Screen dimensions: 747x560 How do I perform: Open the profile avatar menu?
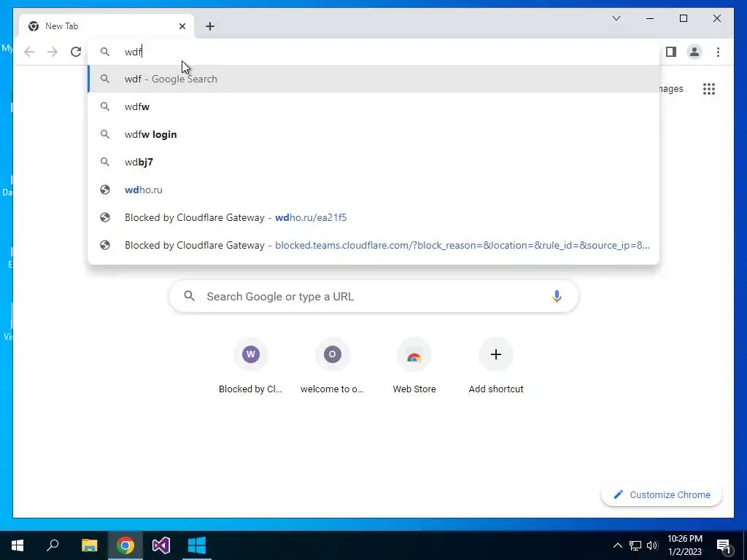694,52
